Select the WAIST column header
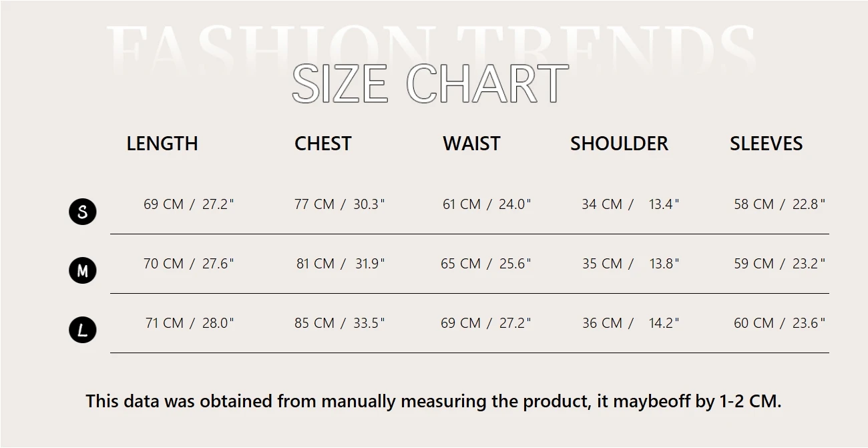 tap(471, 144)
